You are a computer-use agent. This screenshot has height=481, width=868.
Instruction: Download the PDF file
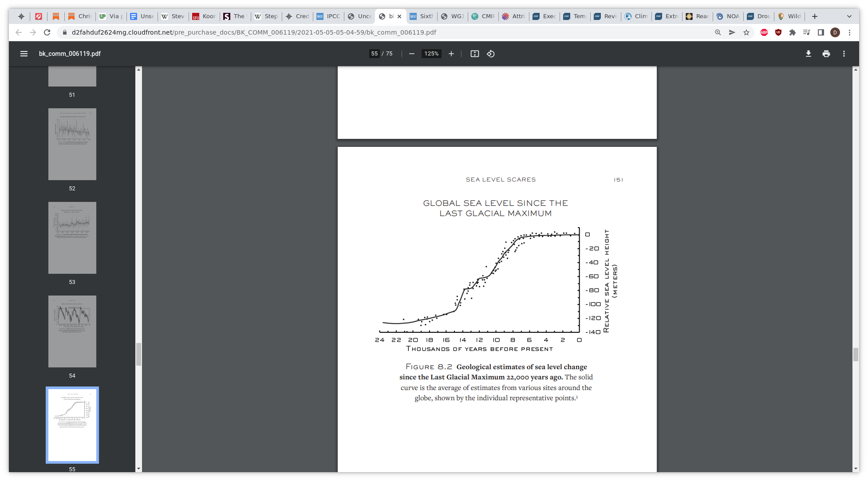tap(809, 54)
